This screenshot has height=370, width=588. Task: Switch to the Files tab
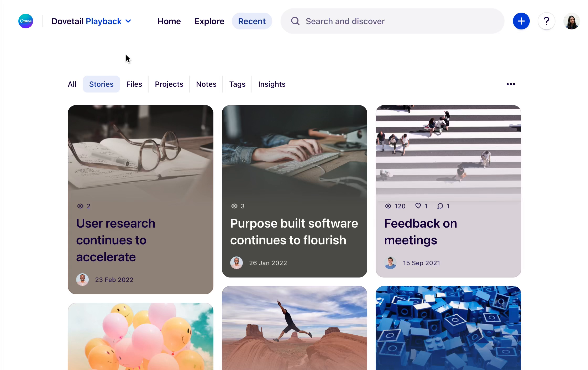(x=134, y=84)
